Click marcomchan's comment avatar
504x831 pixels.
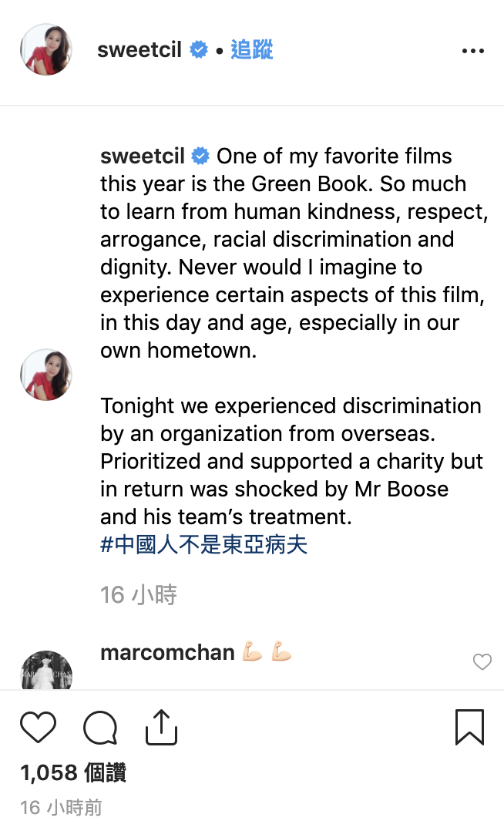(46, 671)
